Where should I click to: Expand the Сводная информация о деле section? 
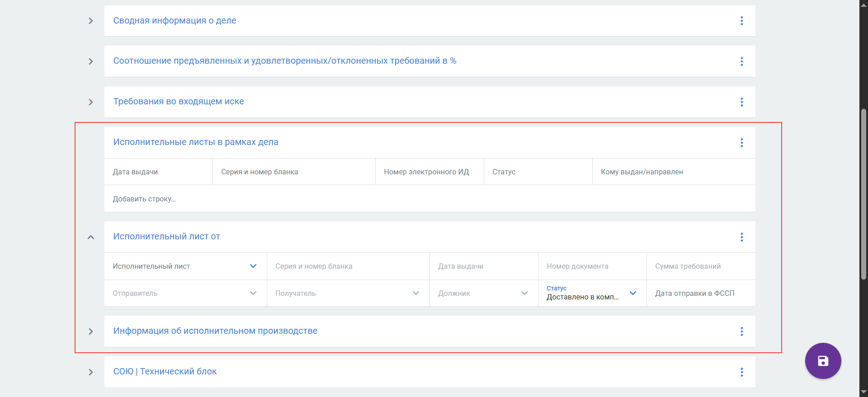[91, 21]
